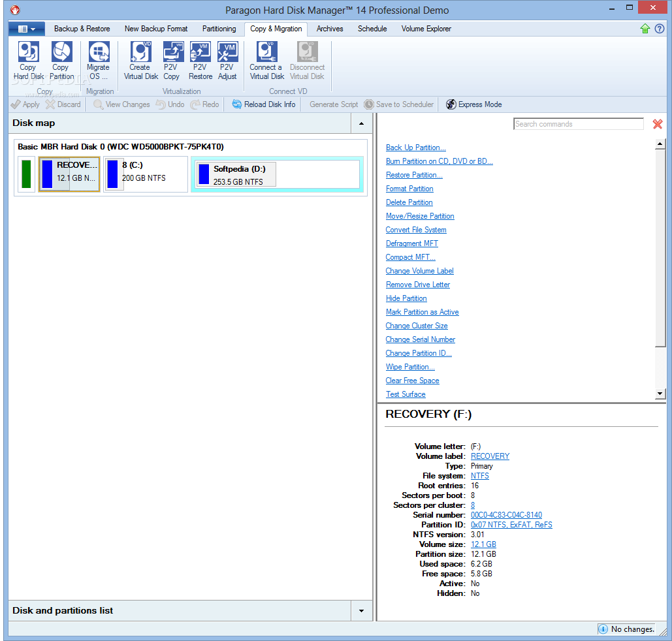
Task: Launch the Migrate OS wizard
Action: click(x=99, y=61)
